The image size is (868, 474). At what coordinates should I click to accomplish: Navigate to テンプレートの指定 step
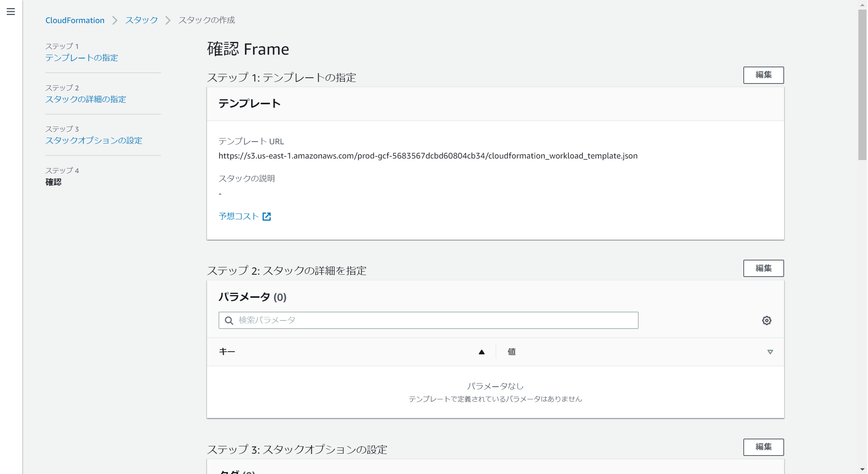82,58
